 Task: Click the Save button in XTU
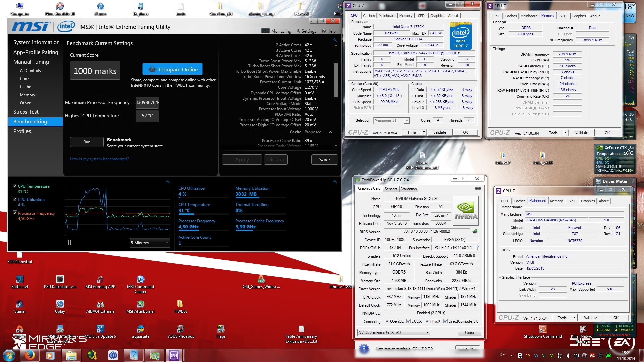(324, 159)
